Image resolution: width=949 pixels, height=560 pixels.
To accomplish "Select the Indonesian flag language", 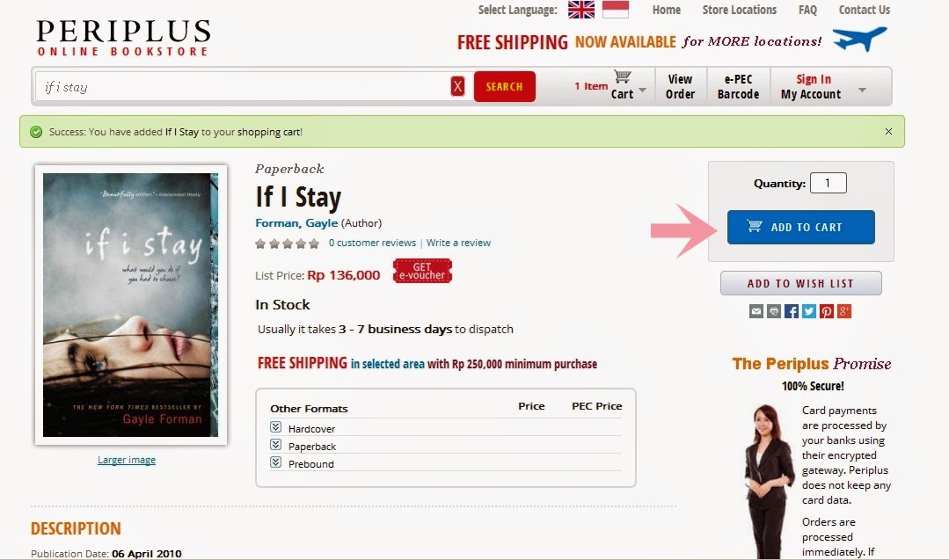I will (x=616, y=10).
